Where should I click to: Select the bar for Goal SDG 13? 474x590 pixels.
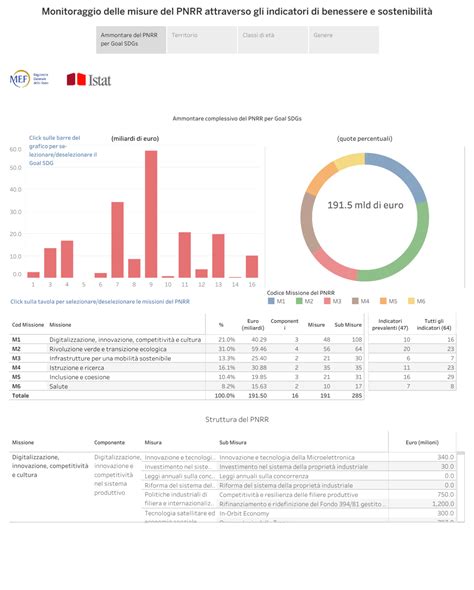click(x=218, y=256)
